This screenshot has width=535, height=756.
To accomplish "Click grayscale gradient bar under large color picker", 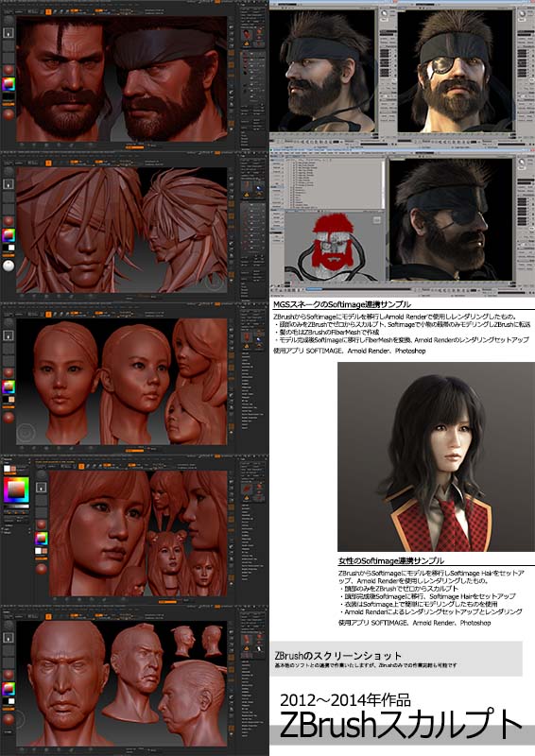I will pyautogui.click(x=16, y=507).
